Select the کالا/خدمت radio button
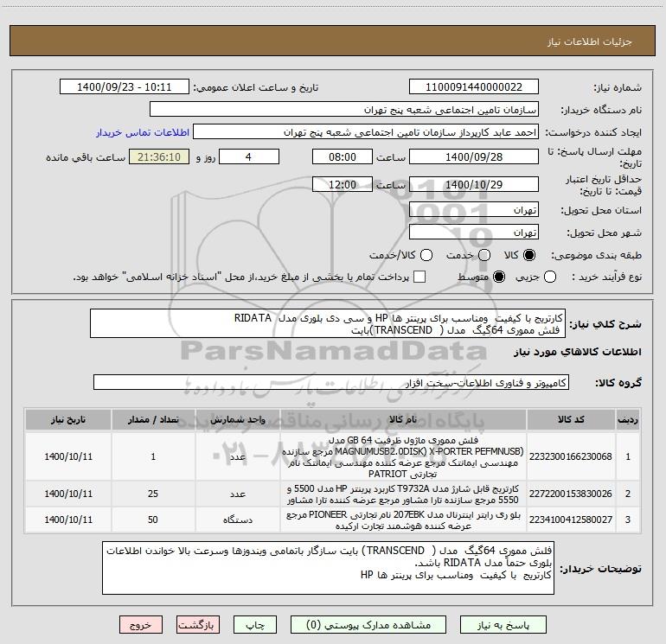The width and height of the screenshot is (666, 644). point(426,255)
